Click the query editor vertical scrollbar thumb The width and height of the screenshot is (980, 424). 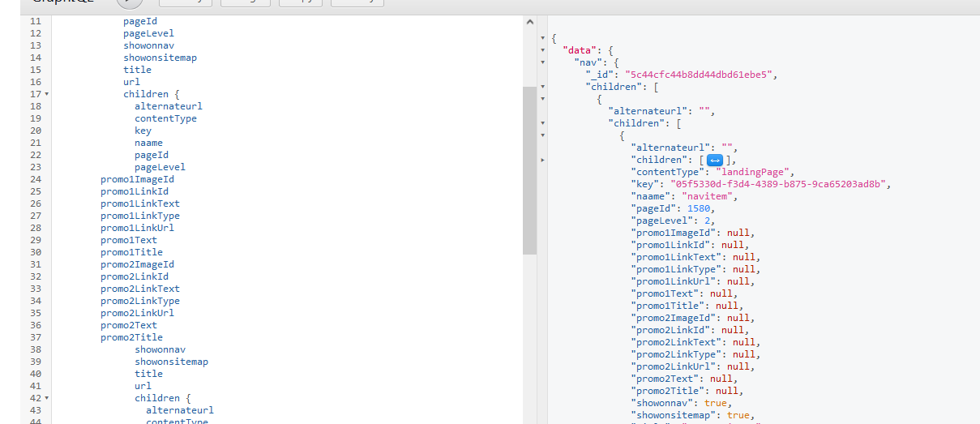[x=530, y=170]
